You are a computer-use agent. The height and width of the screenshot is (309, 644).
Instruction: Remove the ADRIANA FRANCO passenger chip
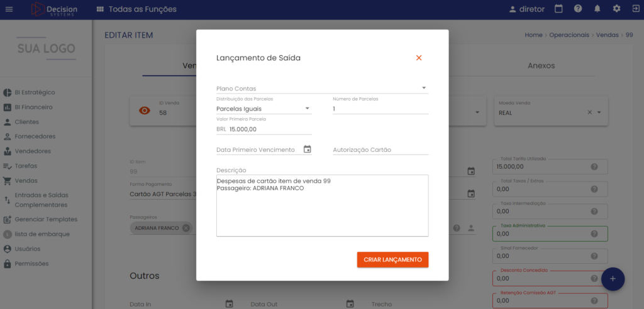pos(186,228)
